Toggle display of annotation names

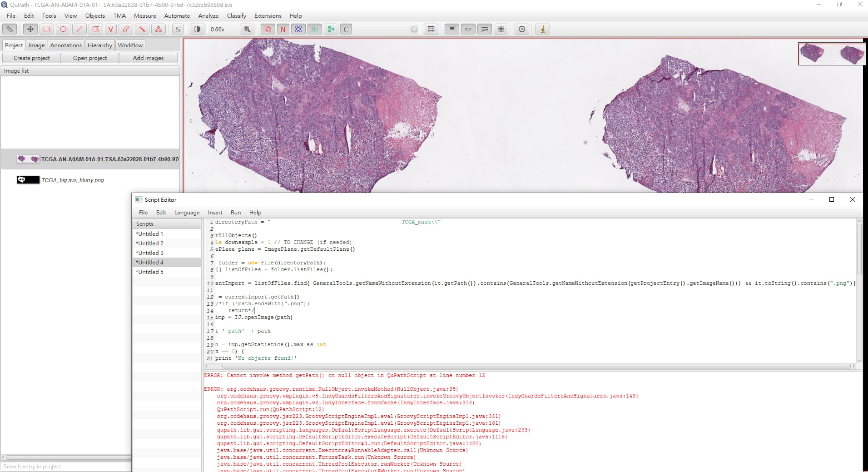click(283, 29)
